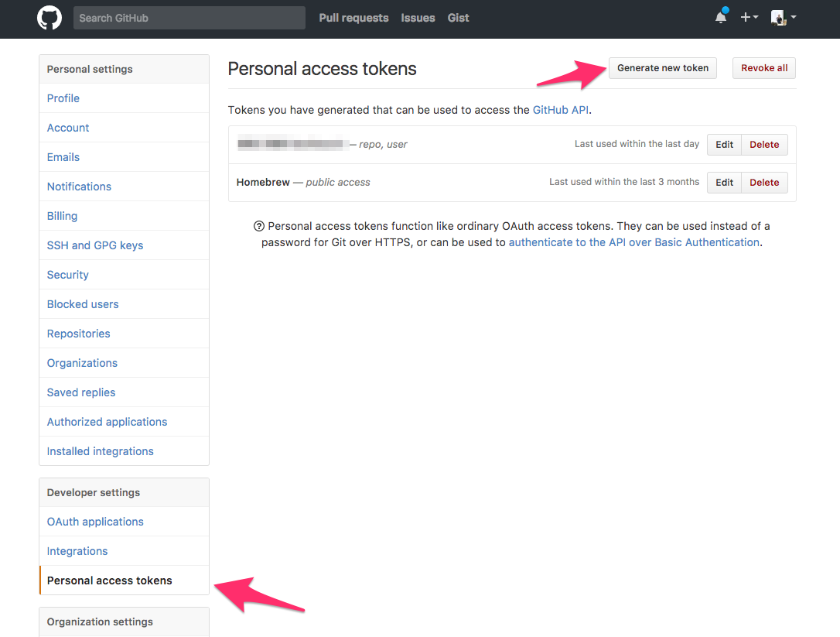Open the GitHub API link
The image size is (840, 637).
[560, 110]
